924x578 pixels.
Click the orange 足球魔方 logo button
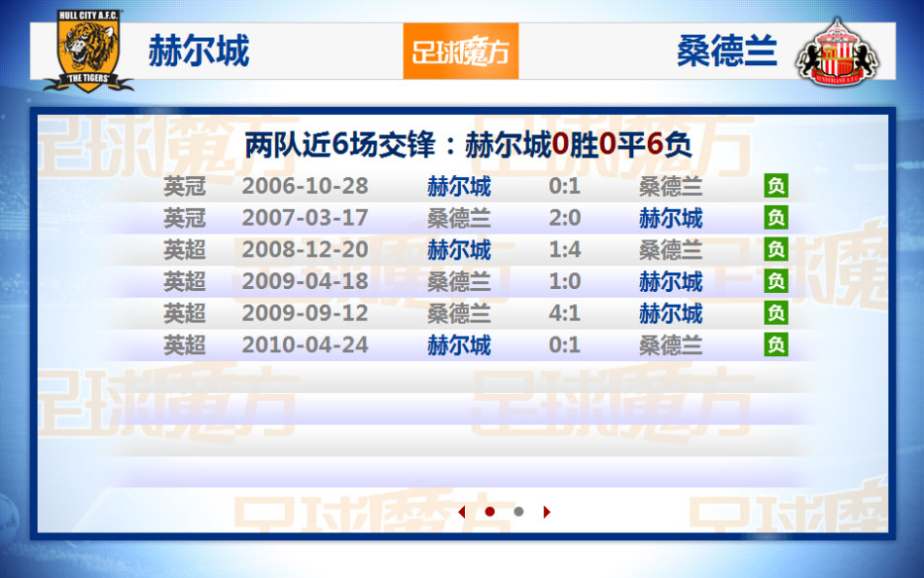pyautogui.click(x=461, y=52)
